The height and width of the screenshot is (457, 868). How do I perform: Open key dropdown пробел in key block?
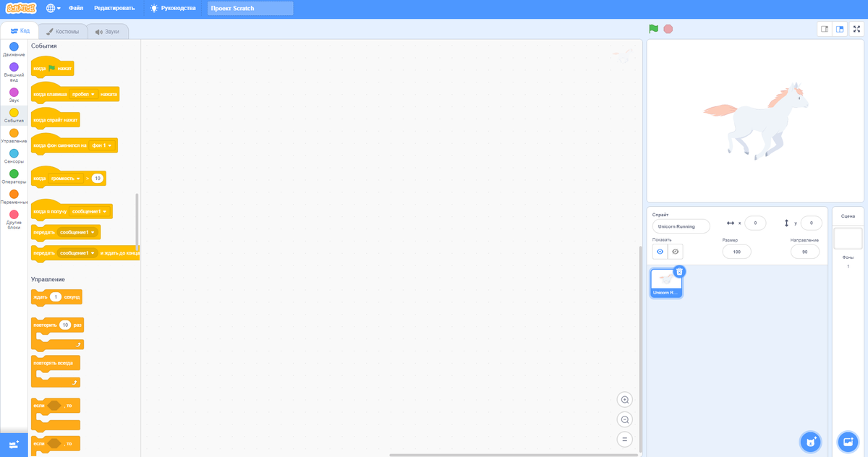[84, 94]
